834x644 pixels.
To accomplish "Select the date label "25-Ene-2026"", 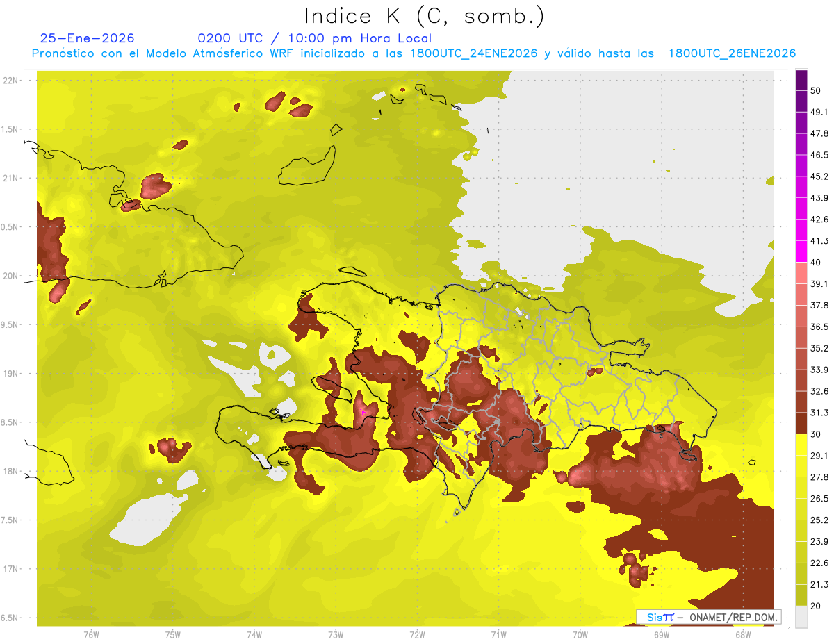I will (x=87, y=38).
